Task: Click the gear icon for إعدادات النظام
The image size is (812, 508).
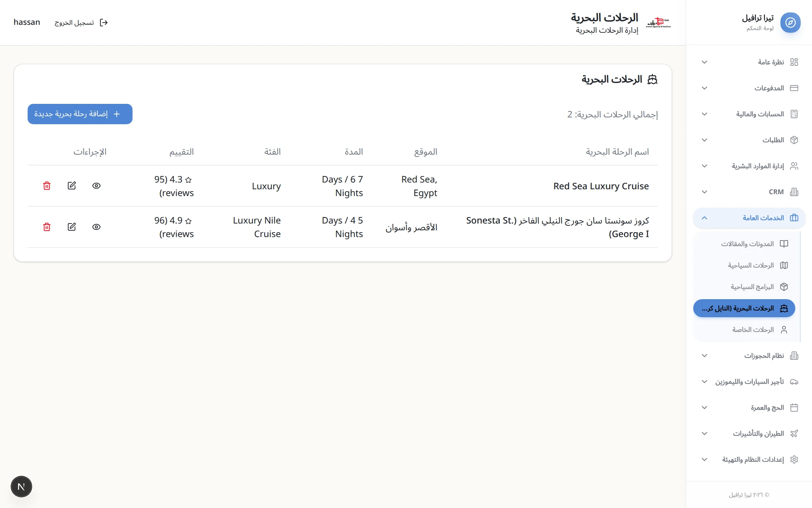Action: (794, 459)
